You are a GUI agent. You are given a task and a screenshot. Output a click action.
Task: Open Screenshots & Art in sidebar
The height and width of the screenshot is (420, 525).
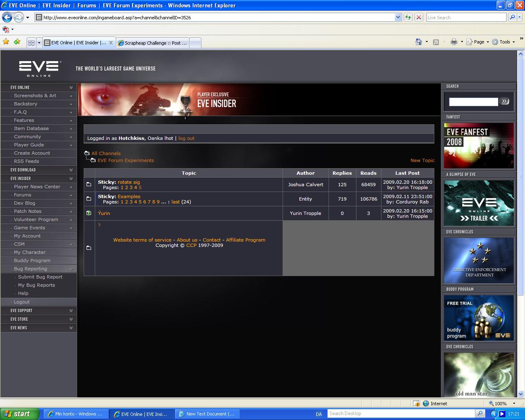(x=35, y=96)
